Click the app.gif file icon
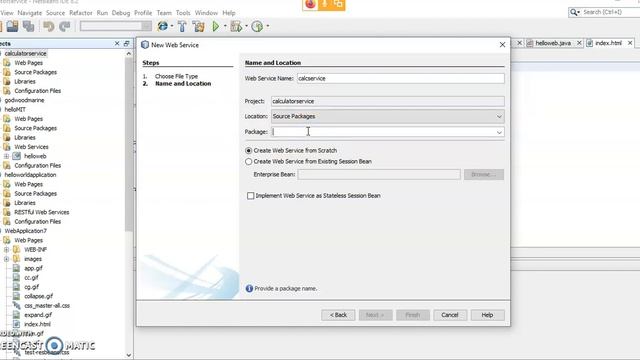 click(x=16, y=268)
